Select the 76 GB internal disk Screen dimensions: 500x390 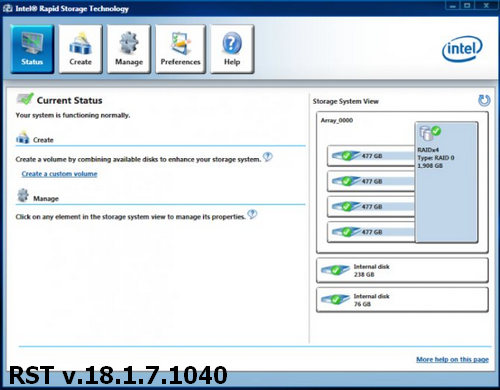pos(402,300)
